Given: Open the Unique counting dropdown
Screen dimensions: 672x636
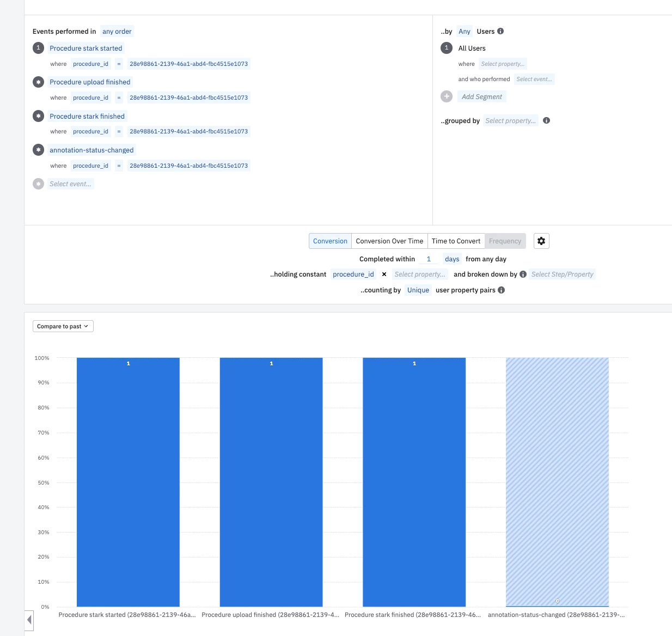Looking at the screenshot, I should pyautogui.click(x=418, y=290).
